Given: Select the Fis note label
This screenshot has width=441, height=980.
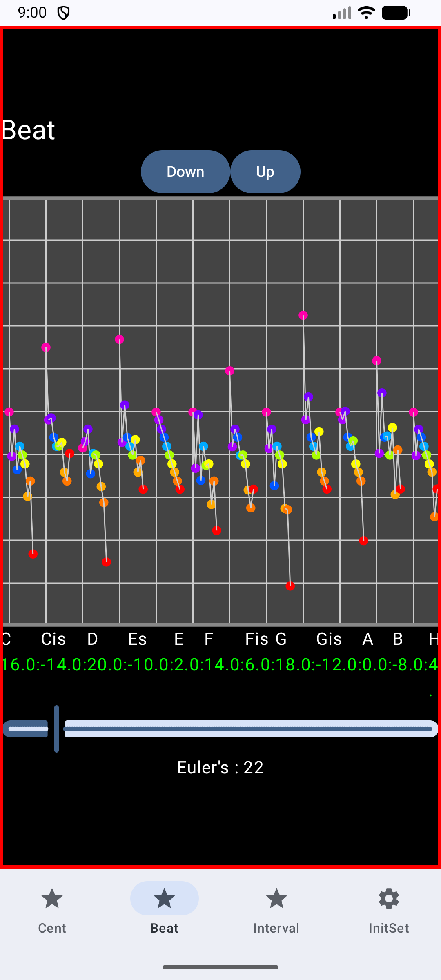Looking at the screenshot, I should 256,639.
